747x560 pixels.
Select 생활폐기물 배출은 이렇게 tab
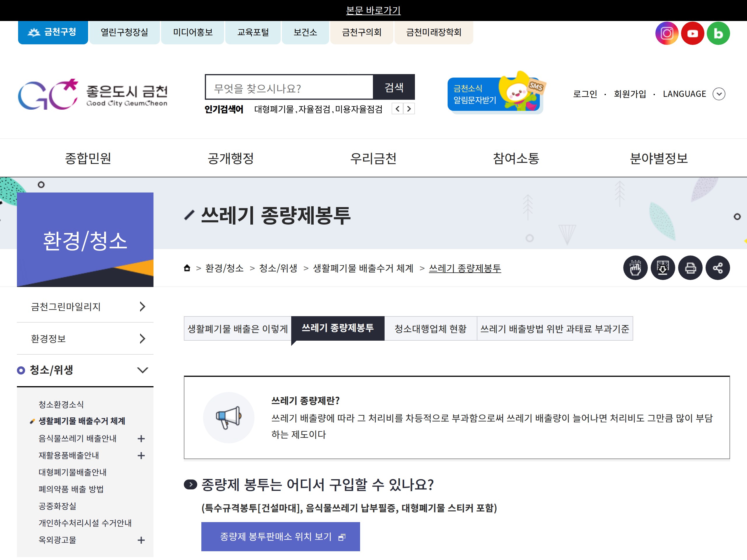238,328
